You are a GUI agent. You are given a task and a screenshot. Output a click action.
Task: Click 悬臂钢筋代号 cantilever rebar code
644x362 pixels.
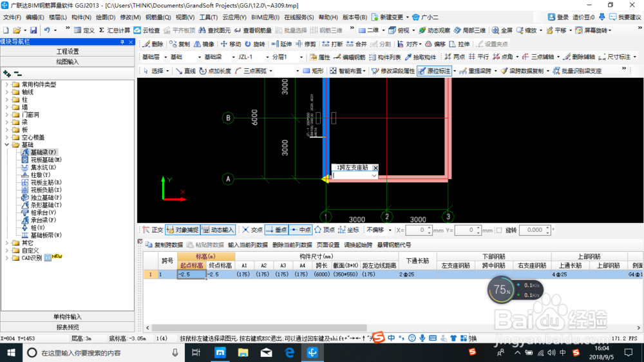click(x=394, y=245)
